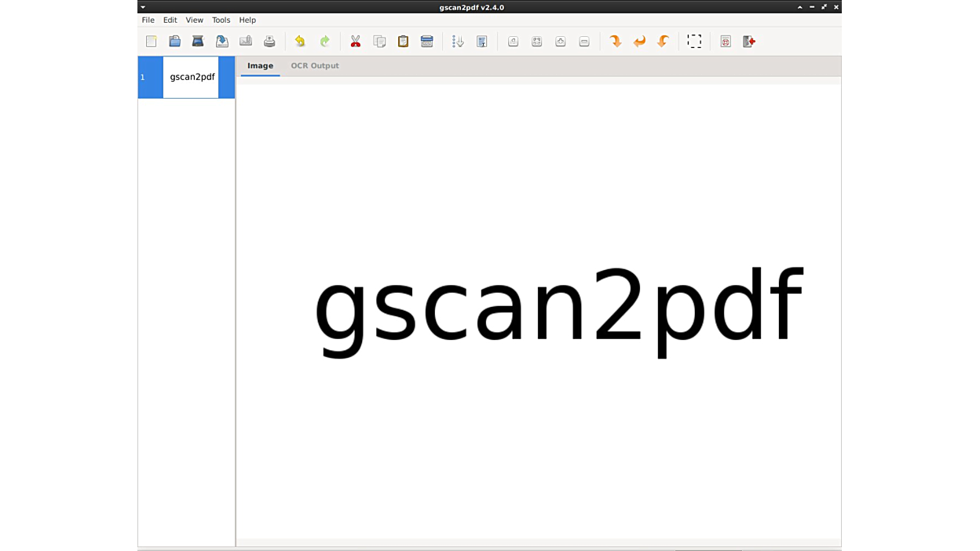Viewport: 980px width, 551px height.
Task: Undo the last action
Action: click(300, 42)
